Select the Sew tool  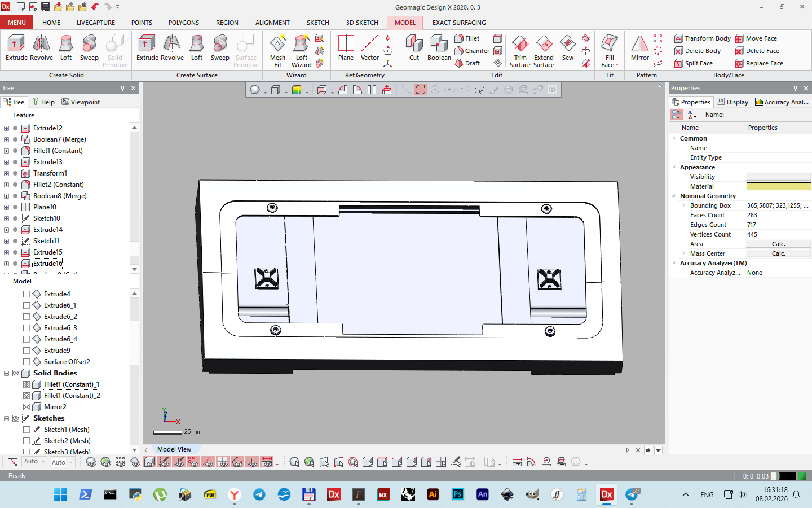click(x=568, y=47)
